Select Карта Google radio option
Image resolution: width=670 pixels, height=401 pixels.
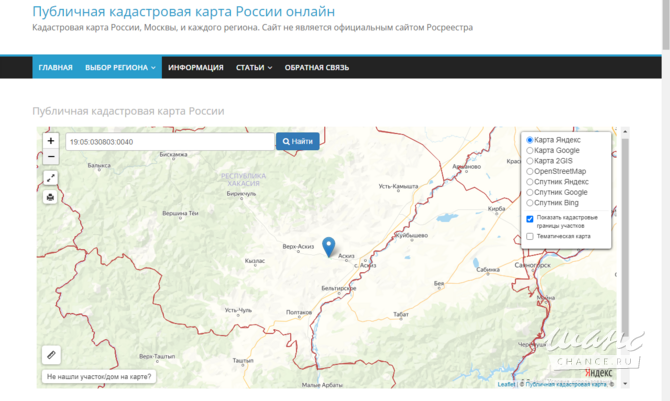529,150
